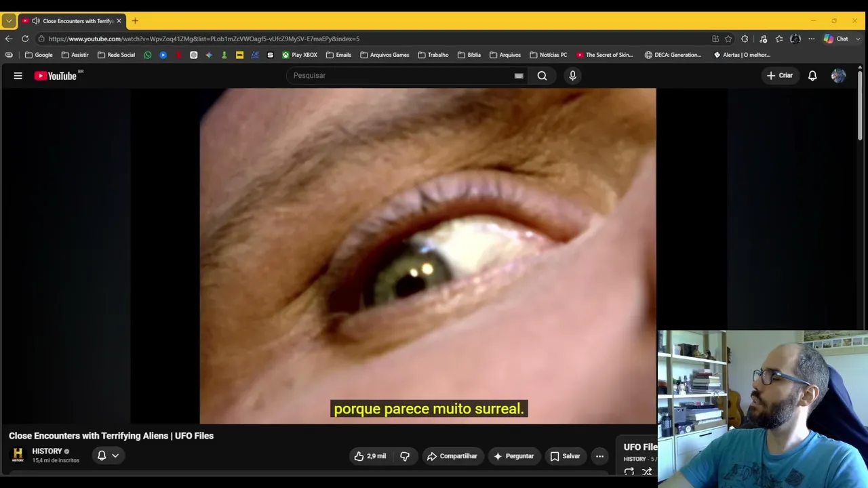
Task: View site information lock icon
Action: 41,39
